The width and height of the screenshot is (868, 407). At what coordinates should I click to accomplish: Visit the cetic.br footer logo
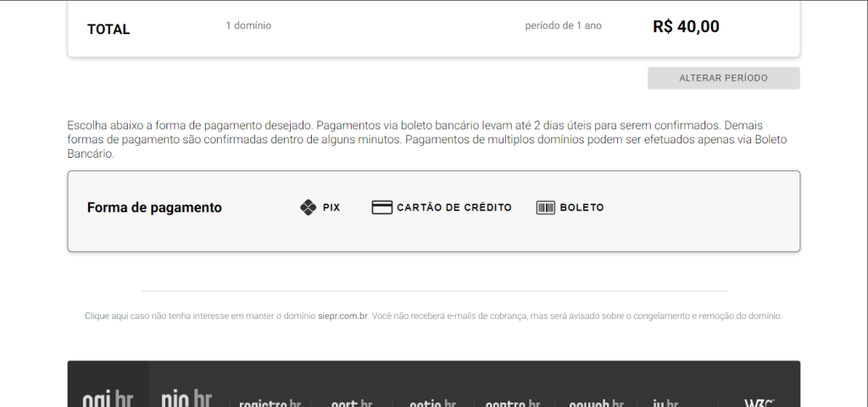(432, 403)
